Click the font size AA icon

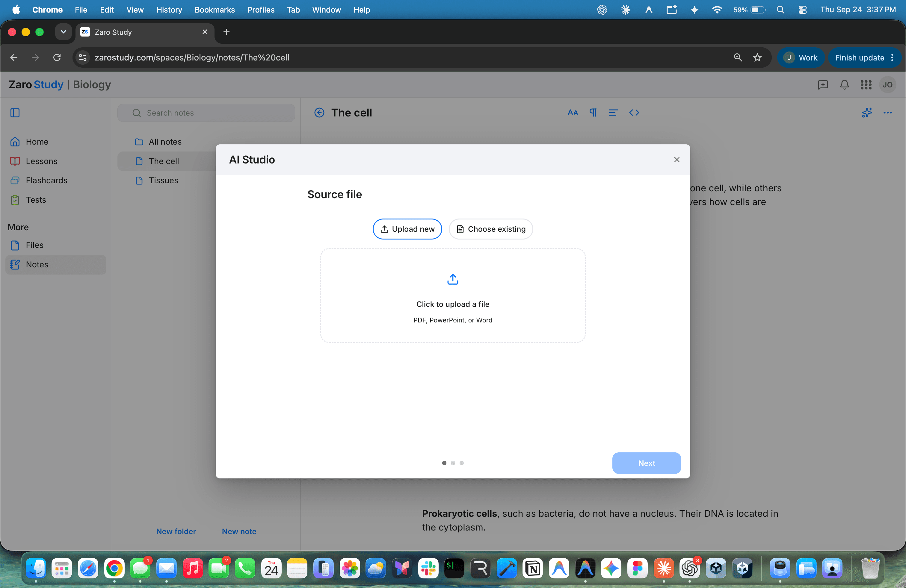(x=573, y=113)
